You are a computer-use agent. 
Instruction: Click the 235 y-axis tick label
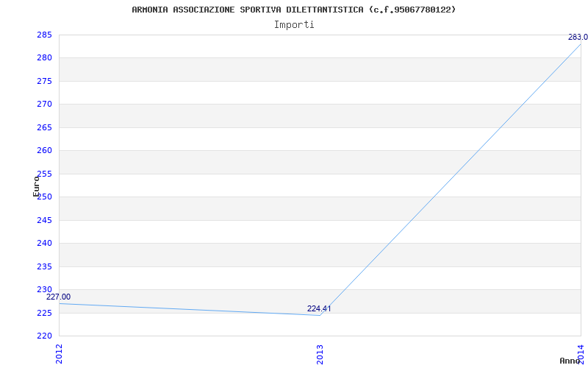tap(44, 266)
